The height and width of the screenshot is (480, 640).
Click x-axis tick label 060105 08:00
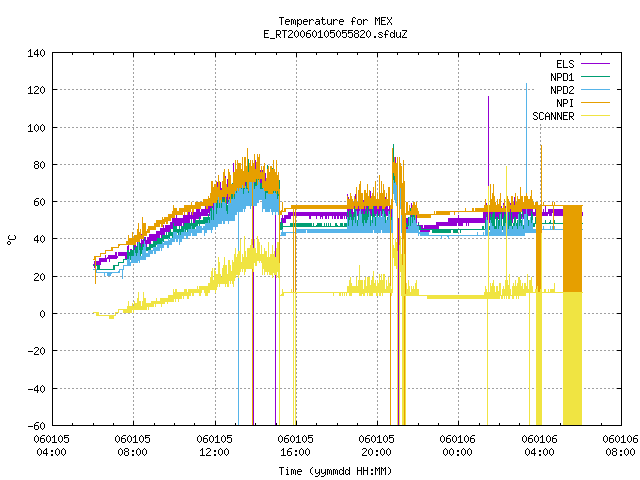(x=133, y=446)
